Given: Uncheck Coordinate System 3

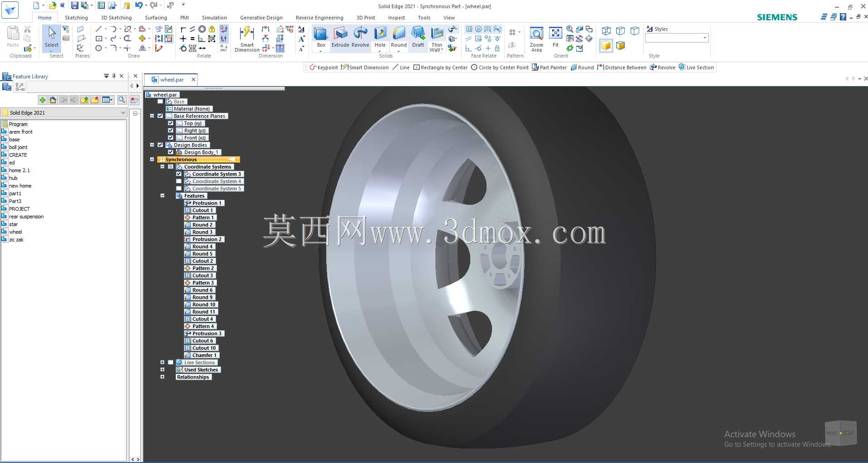Looking at the screenshot, I should [179, 174].
